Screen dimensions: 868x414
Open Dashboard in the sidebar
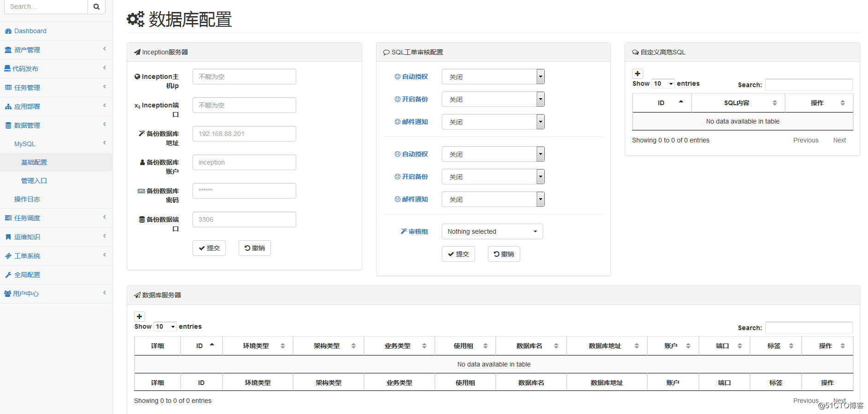(56, 31)
